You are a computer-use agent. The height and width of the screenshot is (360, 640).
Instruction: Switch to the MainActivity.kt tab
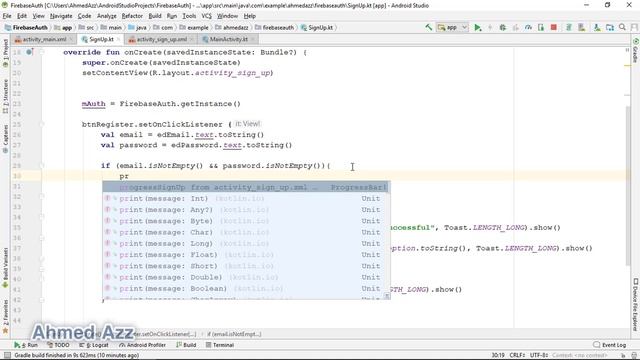coord(228,39)
